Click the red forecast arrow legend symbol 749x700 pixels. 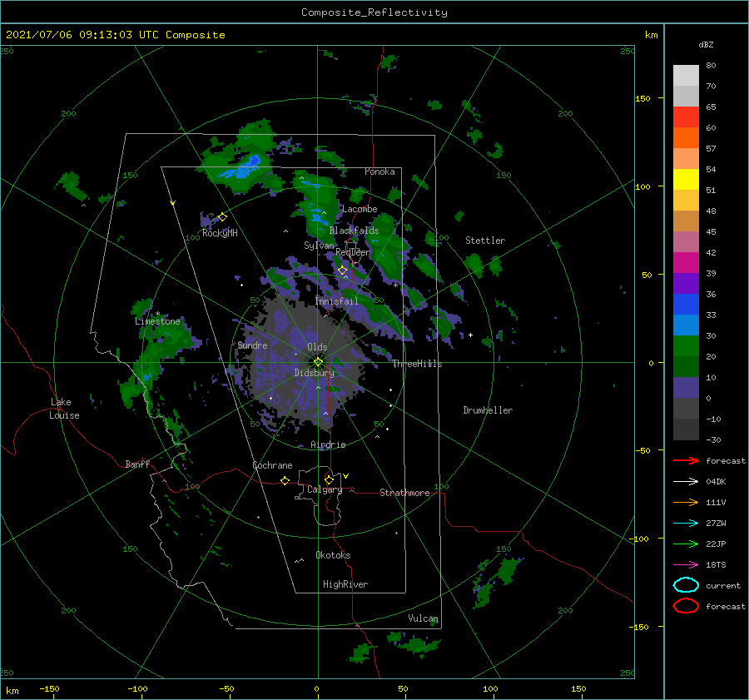click(686, 460)
